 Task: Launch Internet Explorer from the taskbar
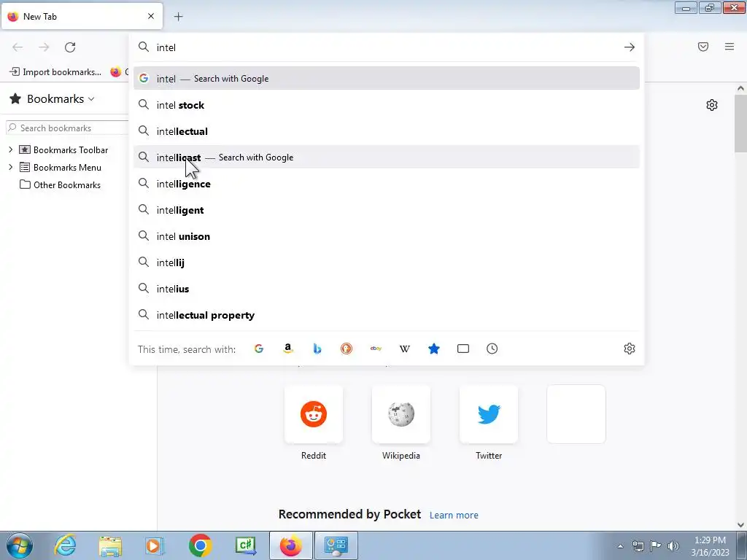65,545
